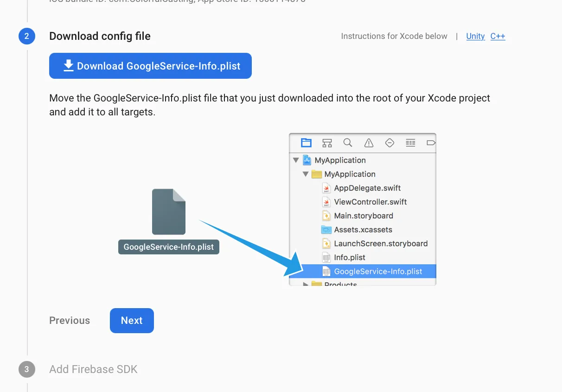
Task: Click the test diamond icon in Xcode illustration
Action: tap(390, 143)
